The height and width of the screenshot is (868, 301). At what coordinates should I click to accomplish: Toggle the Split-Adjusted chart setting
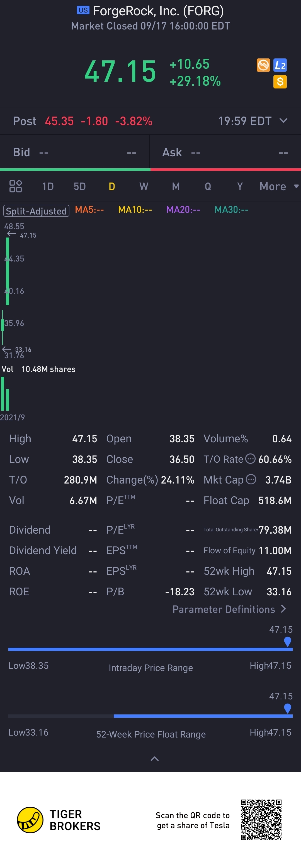37,211
